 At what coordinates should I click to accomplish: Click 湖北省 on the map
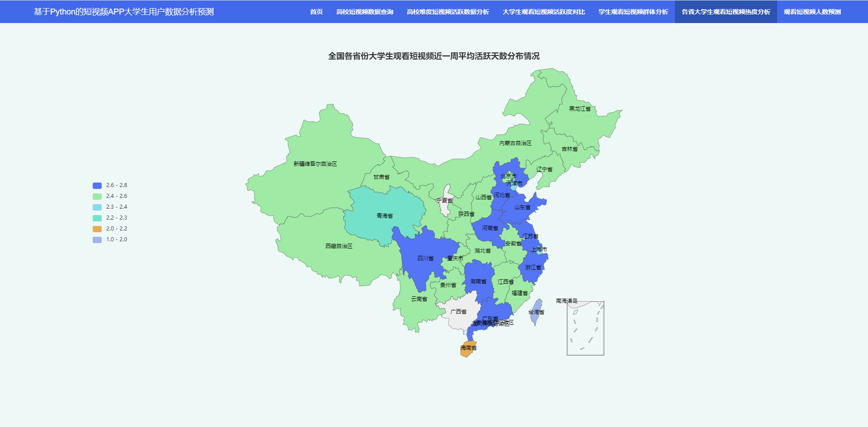pyautogui.click(x=482, y=251)
